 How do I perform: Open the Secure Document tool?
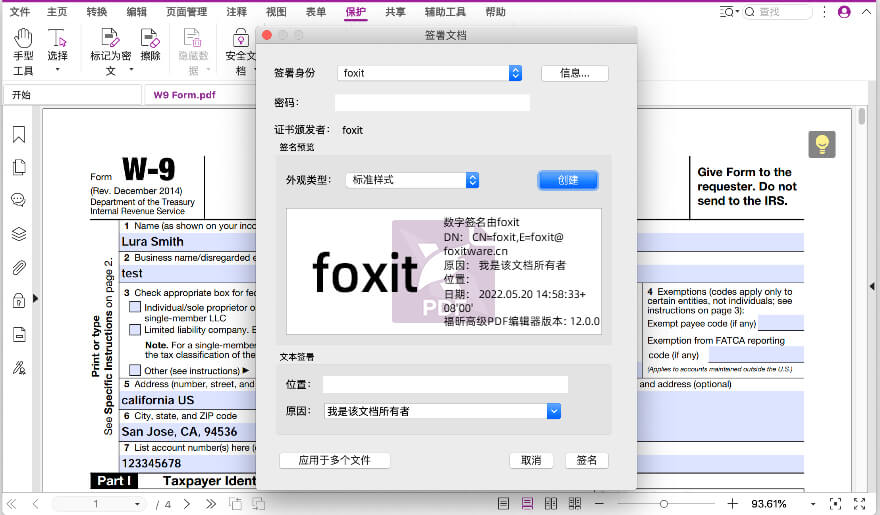click(240, 52)
